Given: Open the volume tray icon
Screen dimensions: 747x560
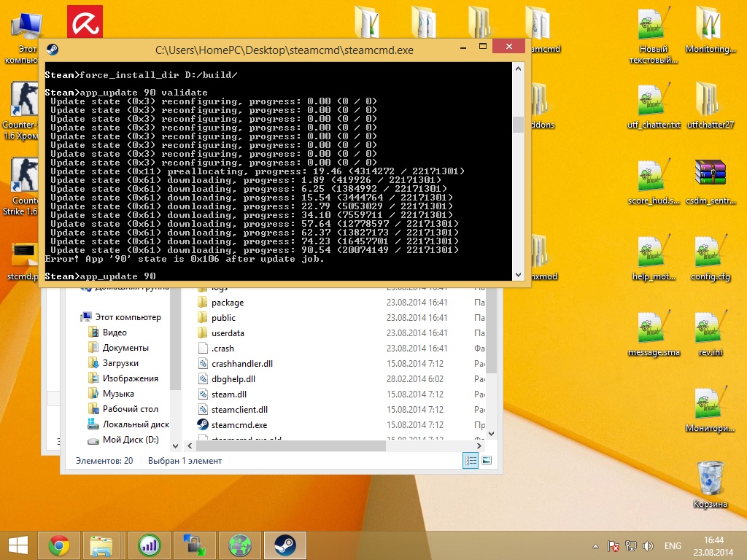Looking at the screenshot, I should tap(648, 546).
